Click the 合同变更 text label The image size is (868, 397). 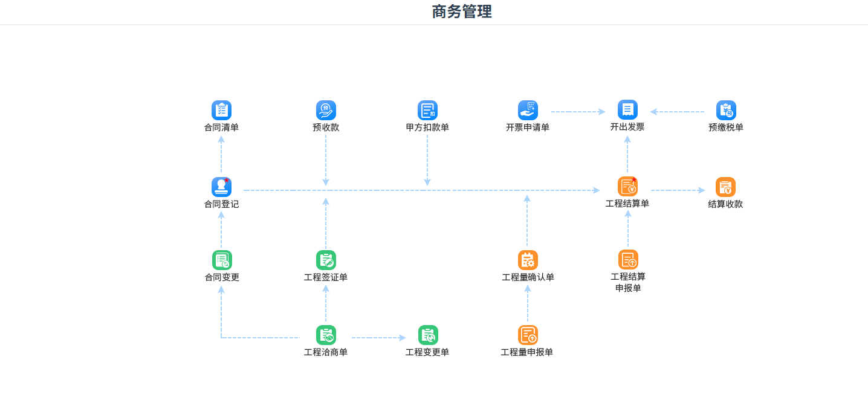tap(222, 277)
